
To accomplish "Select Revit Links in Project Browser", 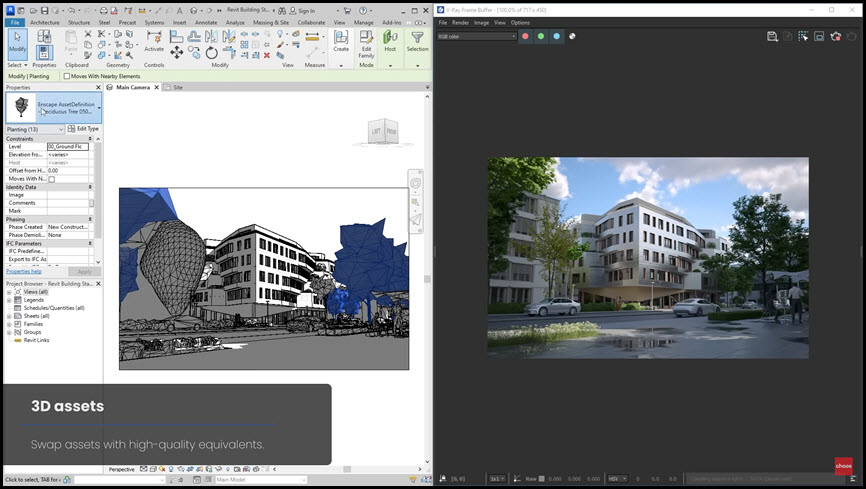I will click(36, 340).
